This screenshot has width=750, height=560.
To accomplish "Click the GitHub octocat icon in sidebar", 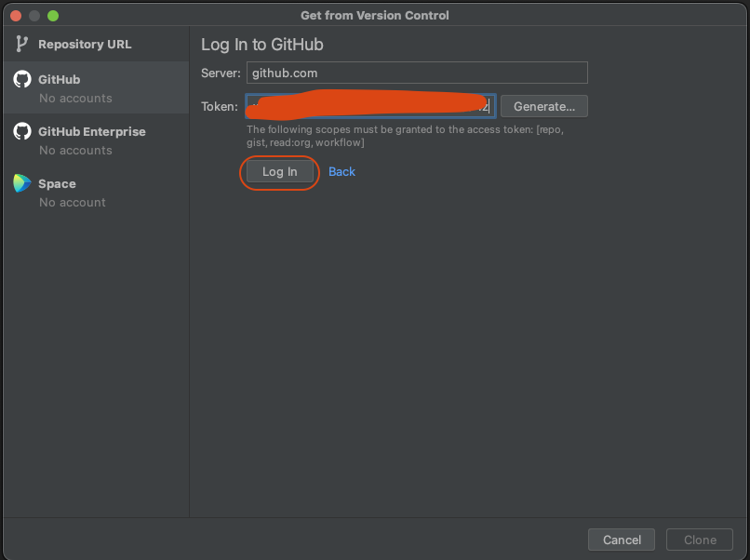I will point(22,79).
